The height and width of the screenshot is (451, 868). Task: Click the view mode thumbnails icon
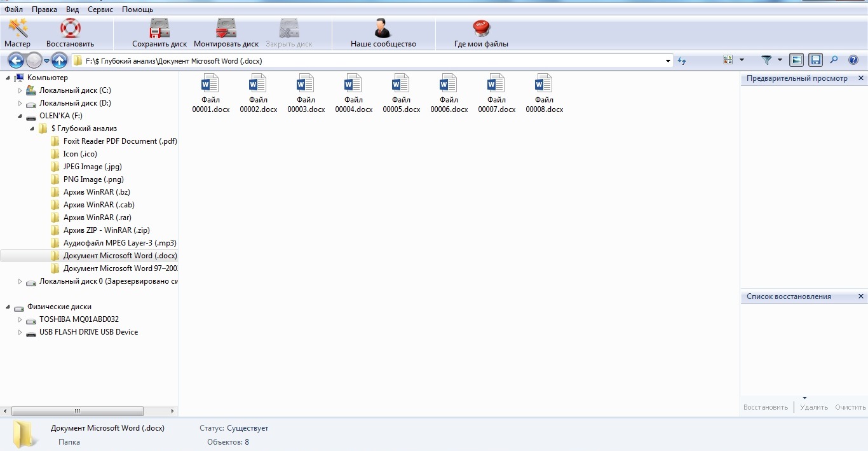[x=728, y=60]
